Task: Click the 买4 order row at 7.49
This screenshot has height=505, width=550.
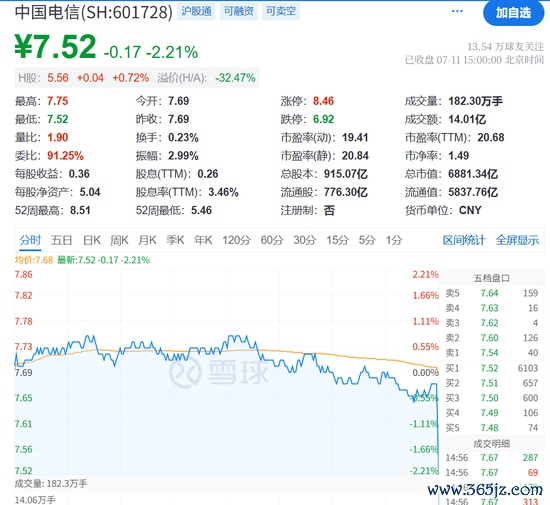Action: click(491, 413)
